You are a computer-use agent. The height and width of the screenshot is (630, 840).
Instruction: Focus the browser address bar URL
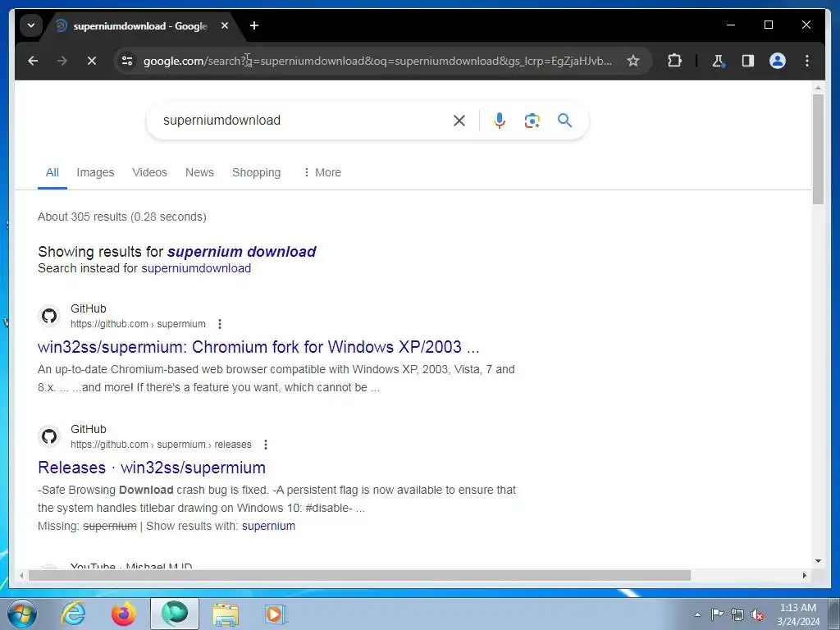click(x=377, y=61)
